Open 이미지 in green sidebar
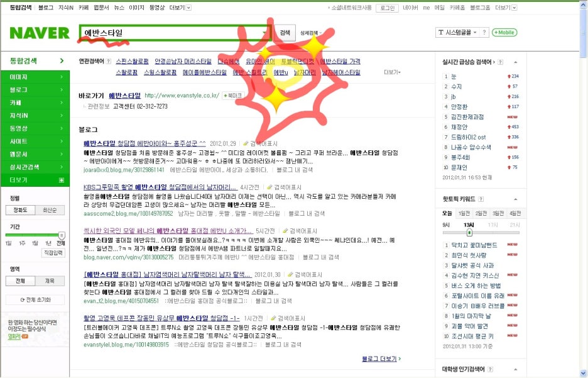The image size is (588, 378). click(35, 77)
